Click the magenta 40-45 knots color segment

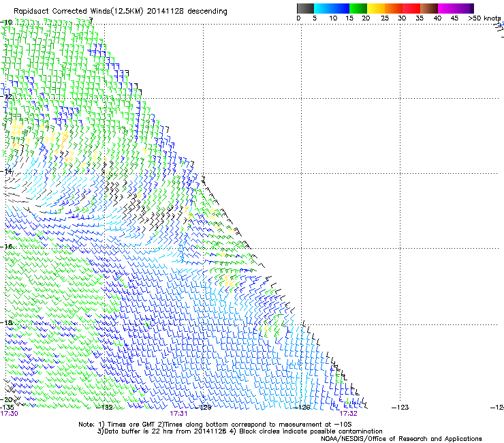447,8
